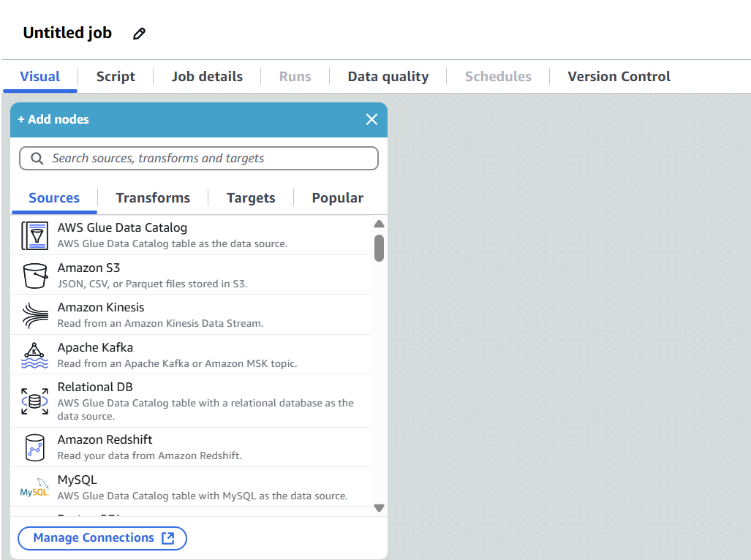Click the search magnifier icon
Screen dimensions: 751x560
coord(37,159)
